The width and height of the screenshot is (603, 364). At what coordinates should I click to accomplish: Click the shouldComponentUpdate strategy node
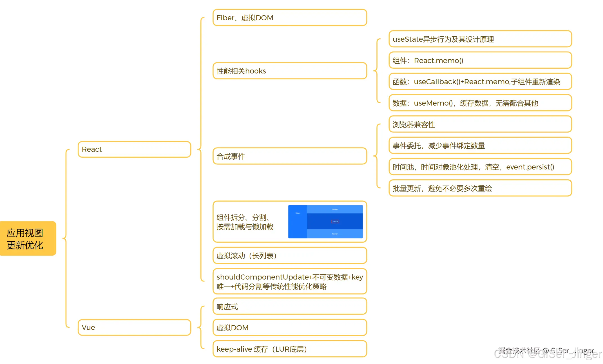coord(289,282)
